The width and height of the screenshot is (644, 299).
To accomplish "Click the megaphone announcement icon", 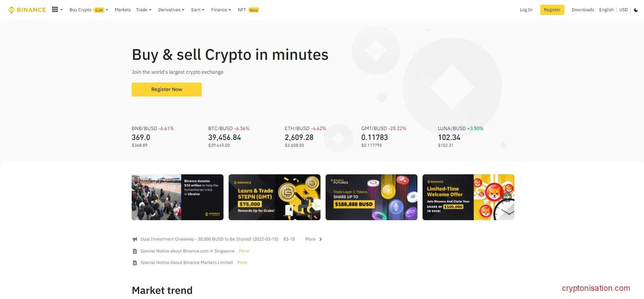I will pyautogui.click(x=135, y=239).
